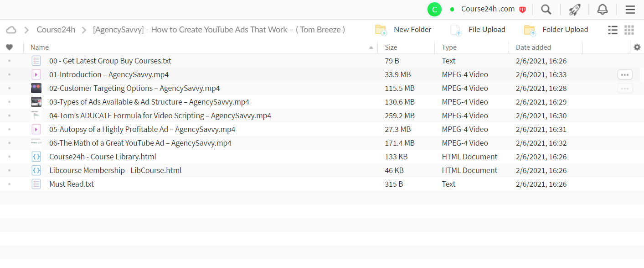The width and height of the screenshot is (644, 268).
Task: Click red shield badge beside account name
Action: coord(523,9)
